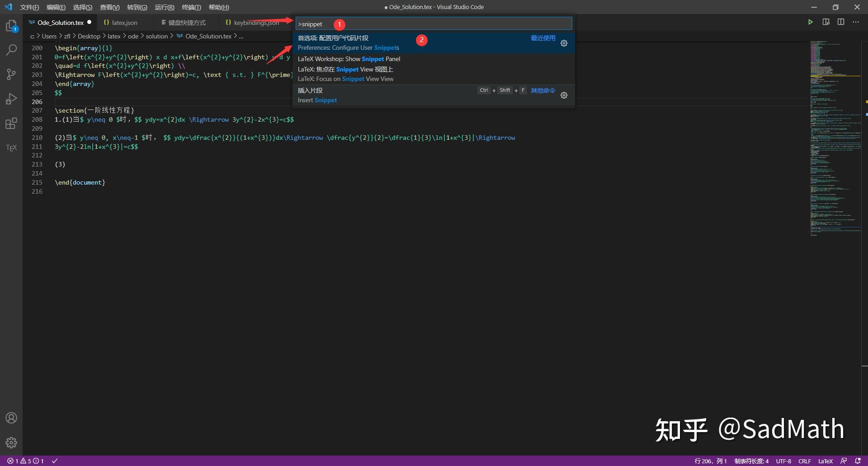Open the Manage settings gear icon

click(11, 443)
